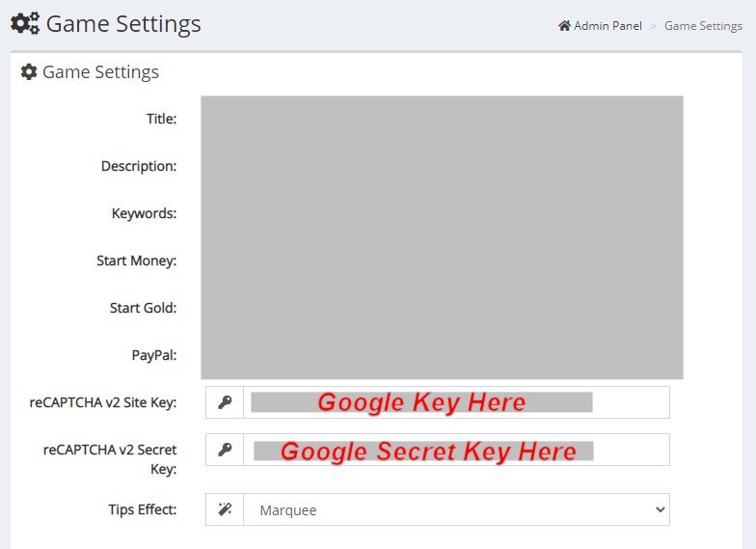The height and width of the screenshot is (549, 756).
Task: Open the Tips Effect Marquee dropdown
Action: (x=456, y=509)
